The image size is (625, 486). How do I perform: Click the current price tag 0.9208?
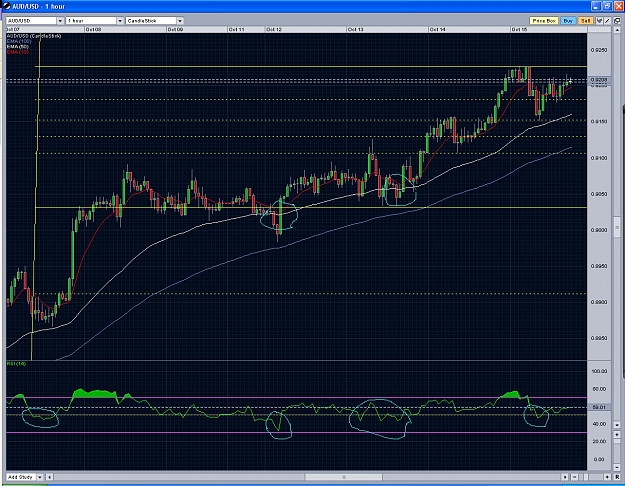599,80
